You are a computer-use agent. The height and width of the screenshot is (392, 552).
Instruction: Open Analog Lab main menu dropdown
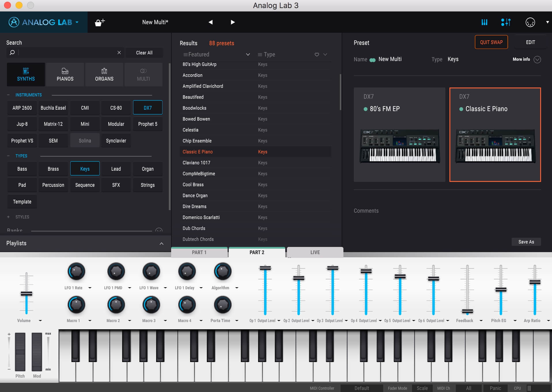coord(77,22)
